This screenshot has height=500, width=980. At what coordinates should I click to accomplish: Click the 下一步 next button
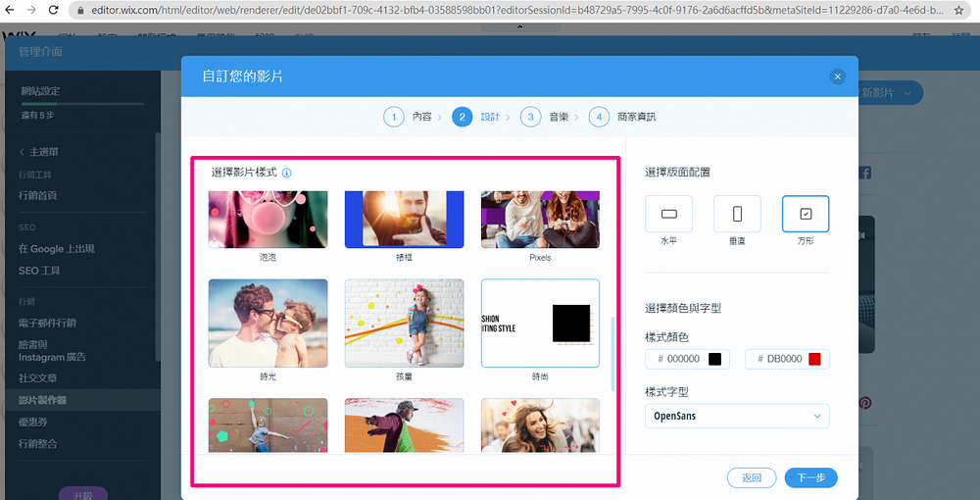point(811,477)
